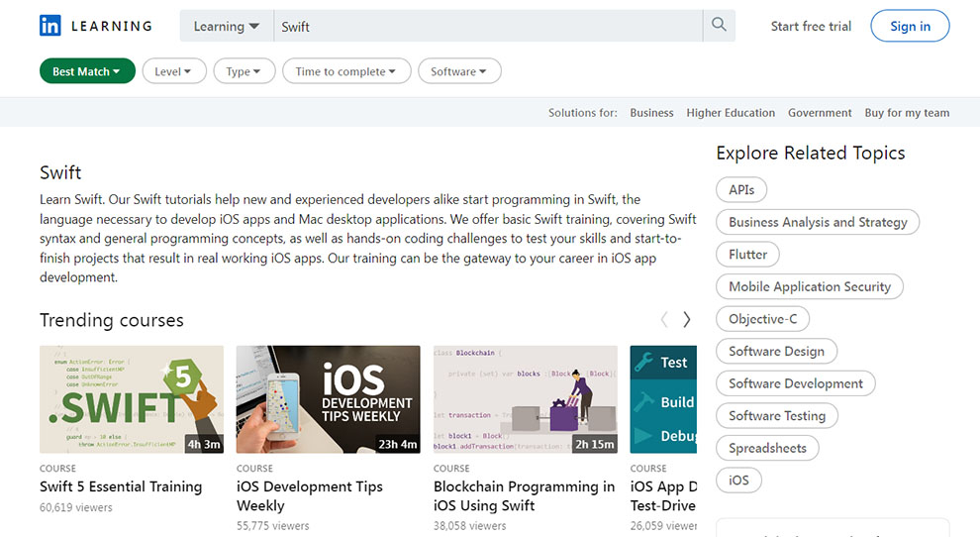Click the search magnifier icon

pyautogui.click(x=719, y=25)
